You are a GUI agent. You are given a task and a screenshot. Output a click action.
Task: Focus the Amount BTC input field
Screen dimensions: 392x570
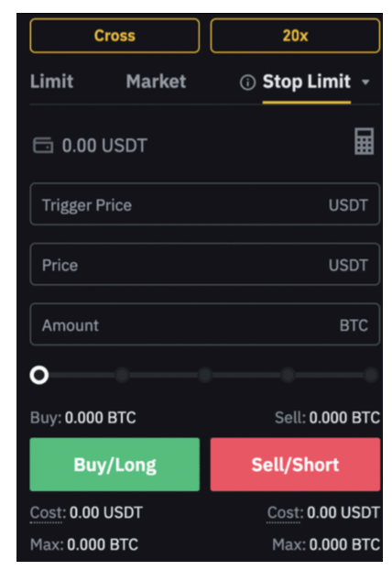[x=205, y=324]
